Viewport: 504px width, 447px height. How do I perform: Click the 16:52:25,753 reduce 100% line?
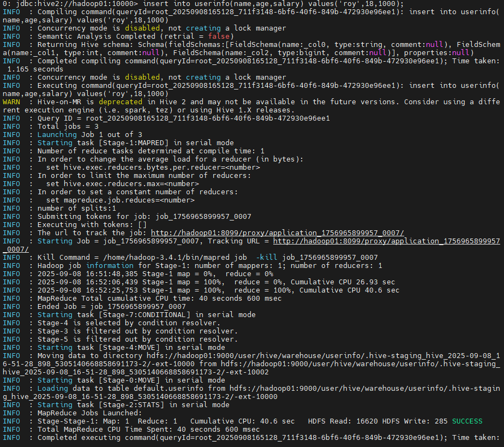click(219, 290)
